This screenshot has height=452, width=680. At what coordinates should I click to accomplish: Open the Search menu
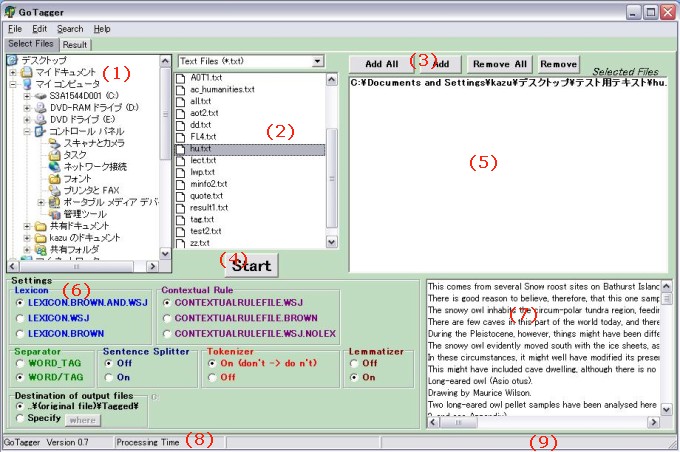(x=70, y=29)
